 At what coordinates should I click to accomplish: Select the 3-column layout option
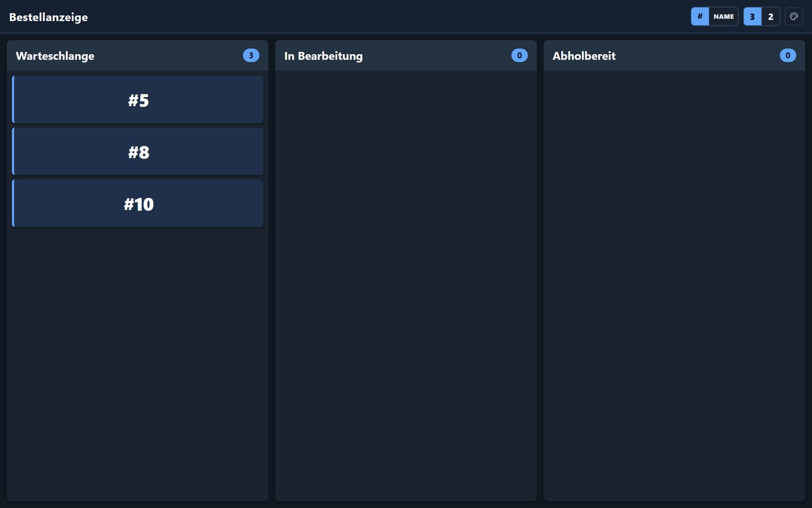click(752, 16)
